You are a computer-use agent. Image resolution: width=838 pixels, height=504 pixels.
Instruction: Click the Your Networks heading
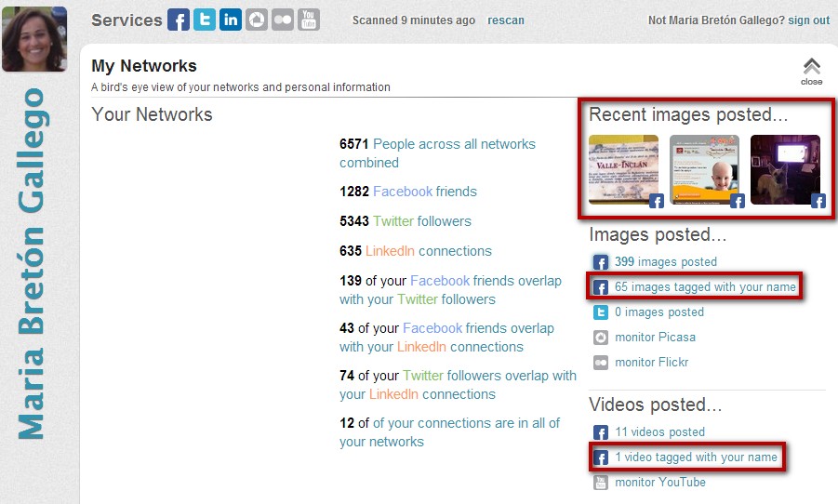point(152,114)
